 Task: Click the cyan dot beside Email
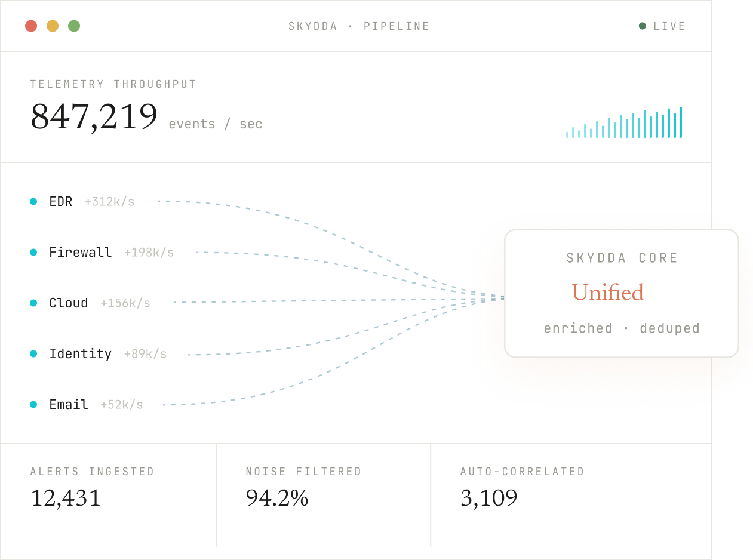[x=33, y=404]
